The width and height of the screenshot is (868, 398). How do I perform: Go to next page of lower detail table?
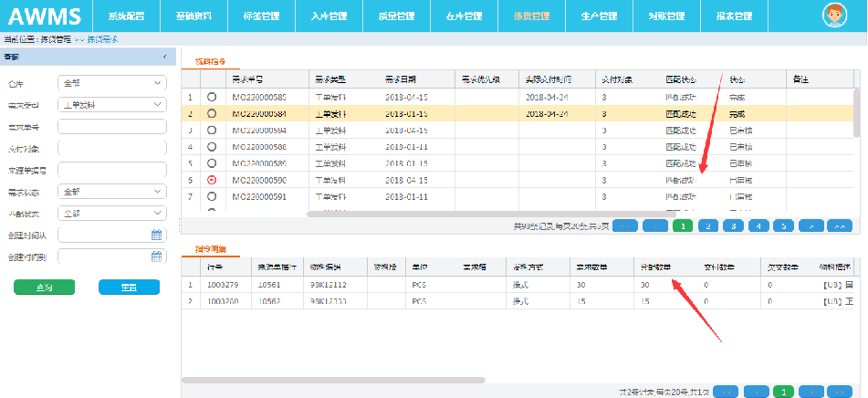812,392
